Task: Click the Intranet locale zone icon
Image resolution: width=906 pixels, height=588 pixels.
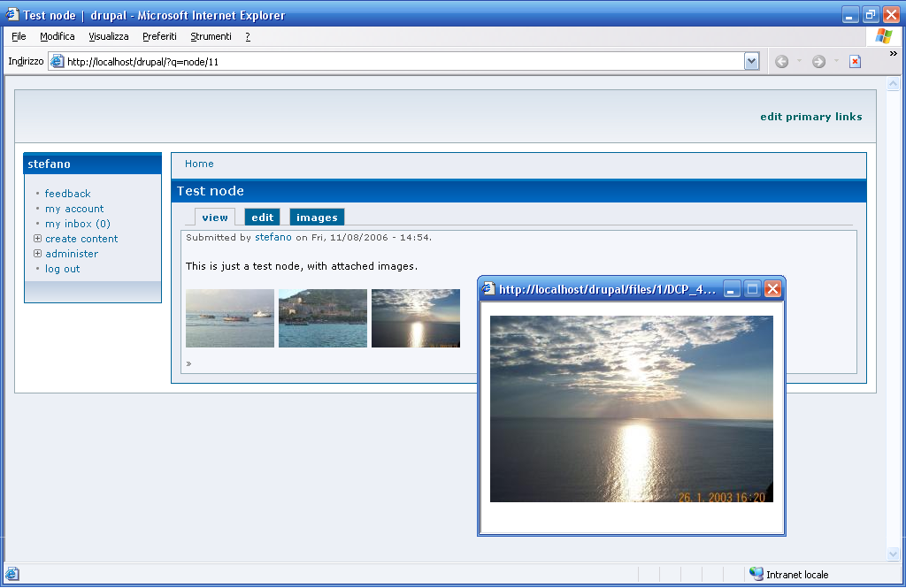Action: pos(756,574)
